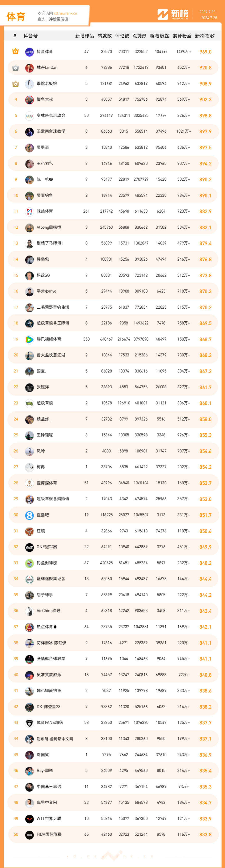Screen dimensions: 225x868
Task: Click FIBA国际篮联 logo avatar
Action: pyautogui.click(x=29, y=835)
